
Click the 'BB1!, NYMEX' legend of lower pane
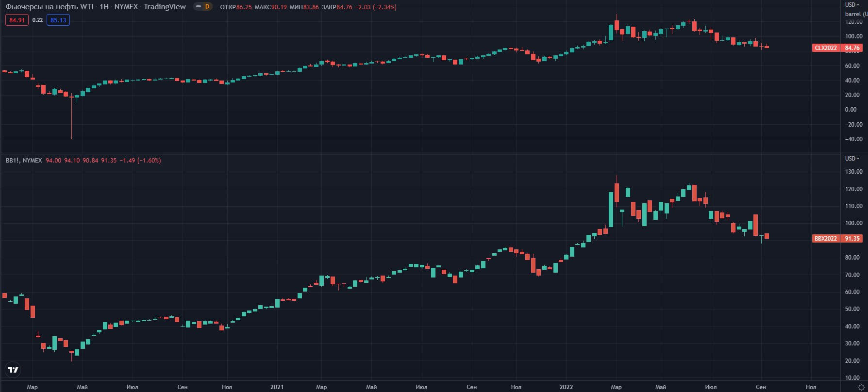pos(24,161)
